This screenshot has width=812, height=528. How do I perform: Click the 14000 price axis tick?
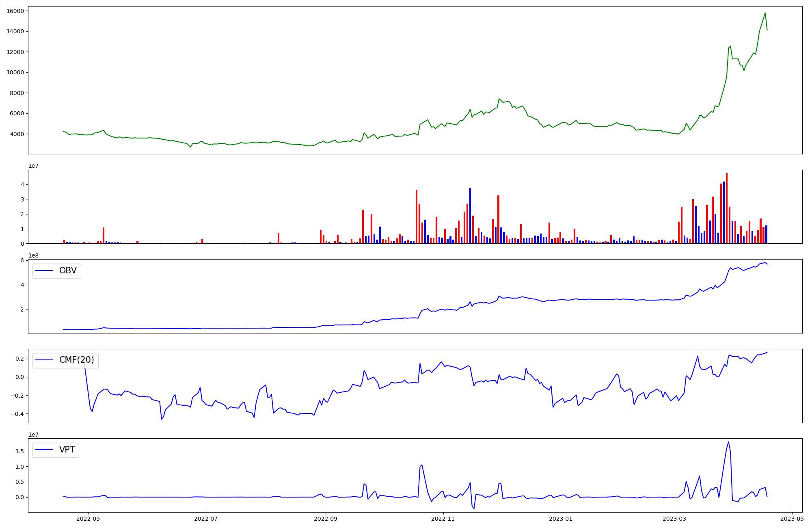pyautogui.click(x=16, y=31)
